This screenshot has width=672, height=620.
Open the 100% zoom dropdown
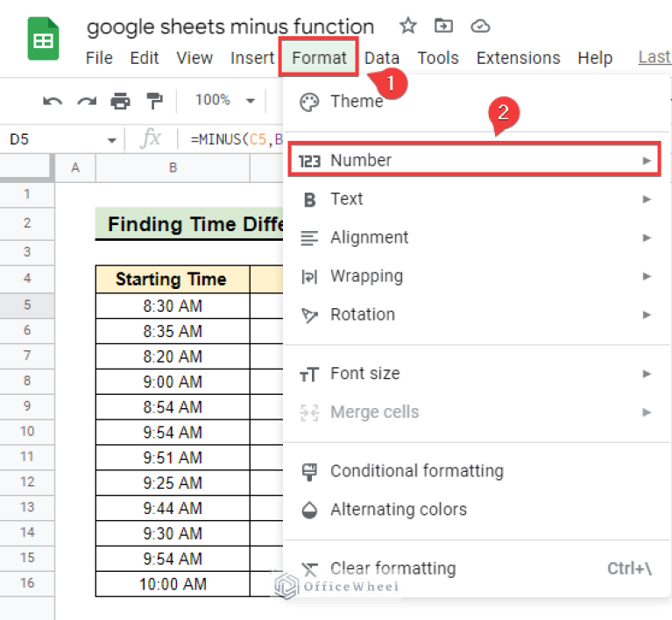pyautogui.click(x=224, y=100)
